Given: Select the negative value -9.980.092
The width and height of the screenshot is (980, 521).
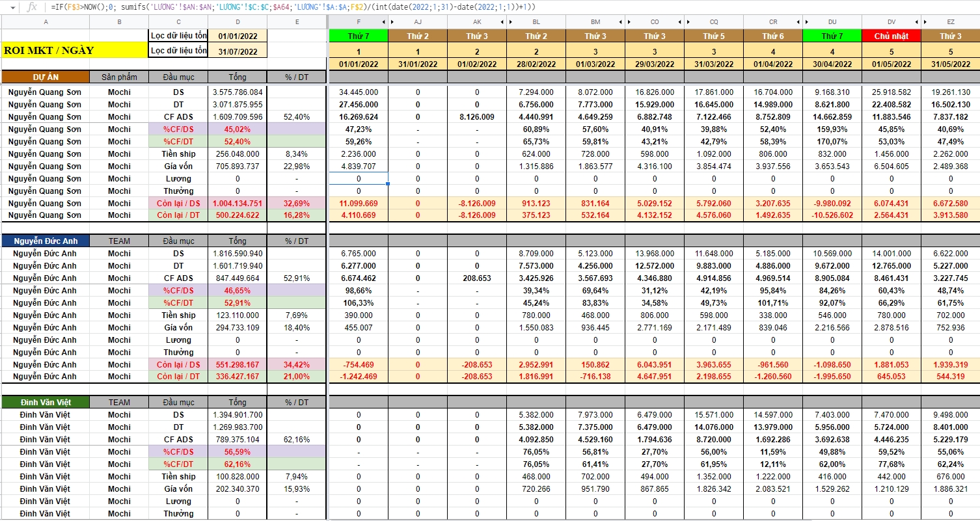Looking at the screenshot, I should (832, 203).
